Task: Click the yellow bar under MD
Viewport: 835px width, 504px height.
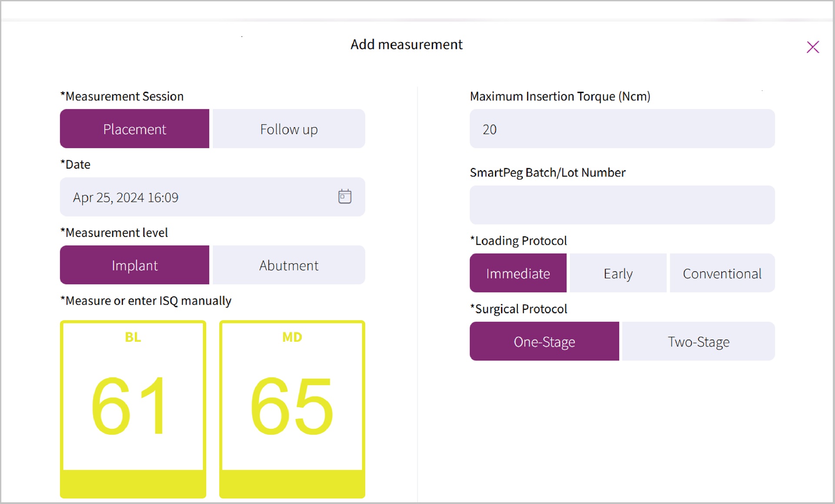Action: pyautogui.click(x=292, y=484)
